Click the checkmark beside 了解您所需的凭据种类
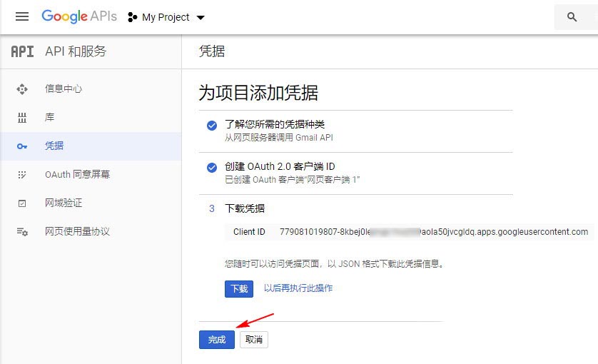Viewport: 598px width, 364px height. coord(212,126)
